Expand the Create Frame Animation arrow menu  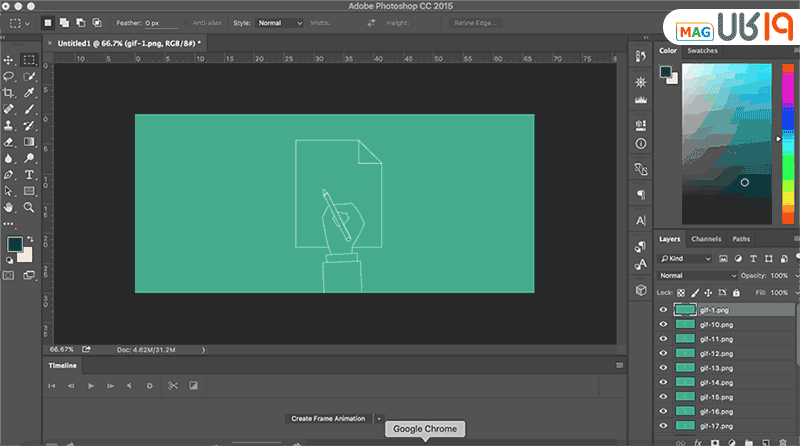[379, 418]
